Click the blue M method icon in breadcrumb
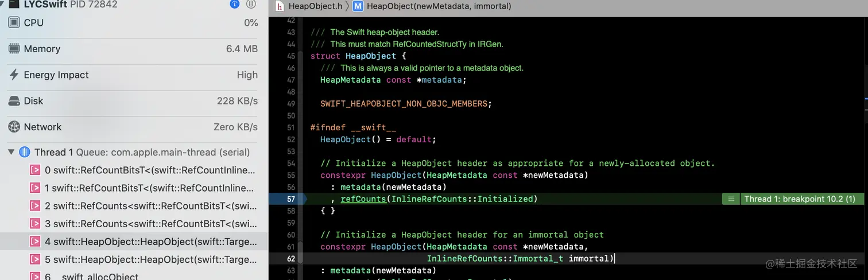This screenshot has height=280, width=868. point(358,6)
